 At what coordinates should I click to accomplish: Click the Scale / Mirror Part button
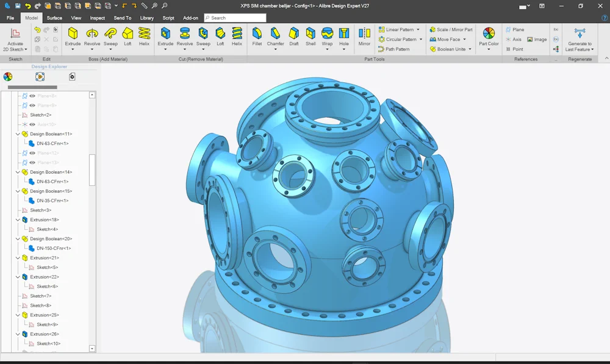pyautogui.click(x=451, y=29)
